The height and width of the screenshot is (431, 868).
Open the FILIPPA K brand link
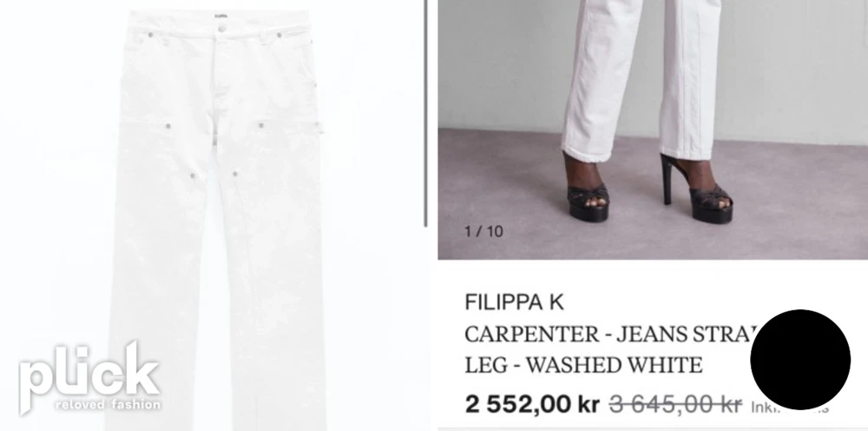pos(514,302)
